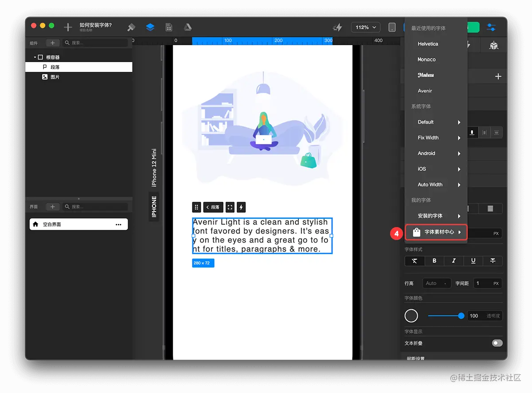The image size is (532, 393).
Task: Click the 段落 back button on canvas
Action: click(213, 207)
